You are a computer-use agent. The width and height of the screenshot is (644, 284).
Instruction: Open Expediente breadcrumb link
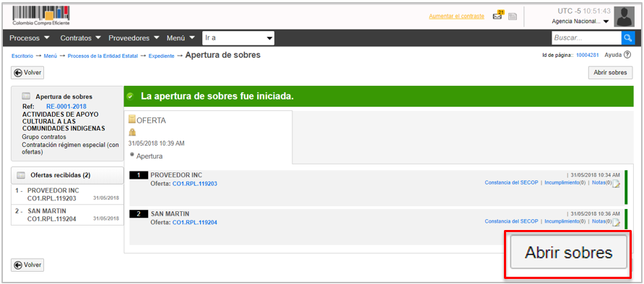coord(162,56)
